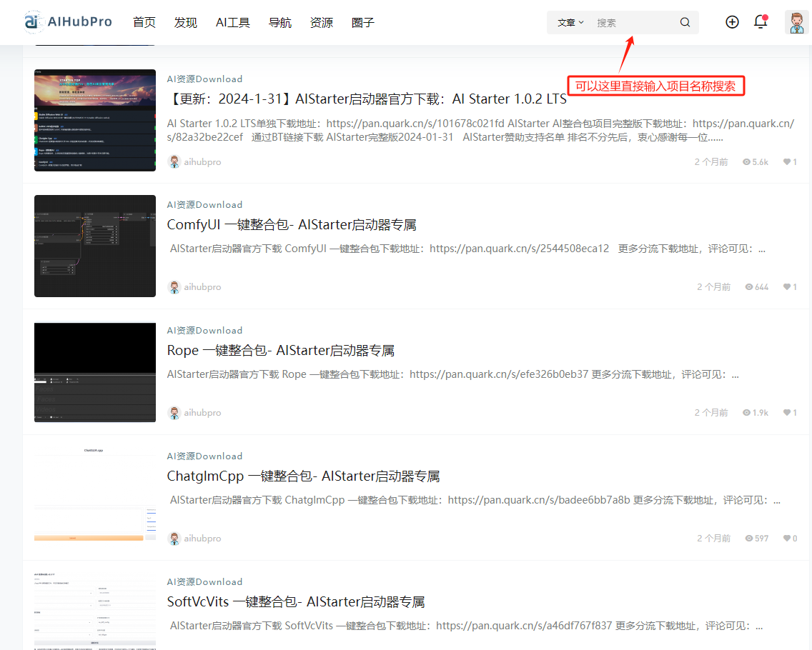This screenshot has height=650, width=812.
Task: Click ComfyUI post excerpt with pan.quark.cn link
Action: (467, 249)
